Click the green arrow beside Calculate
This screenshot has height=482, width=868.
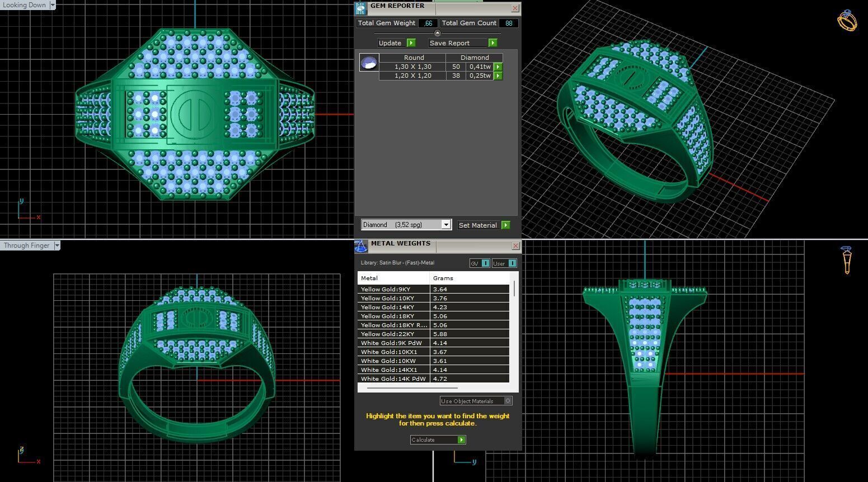click(x=462, y=440)
